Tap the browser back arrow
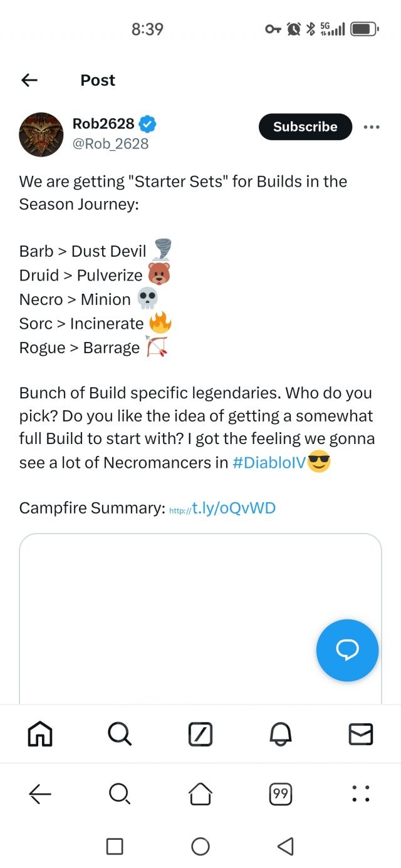The height and width of the screenshot is (868, 401). 40,794
